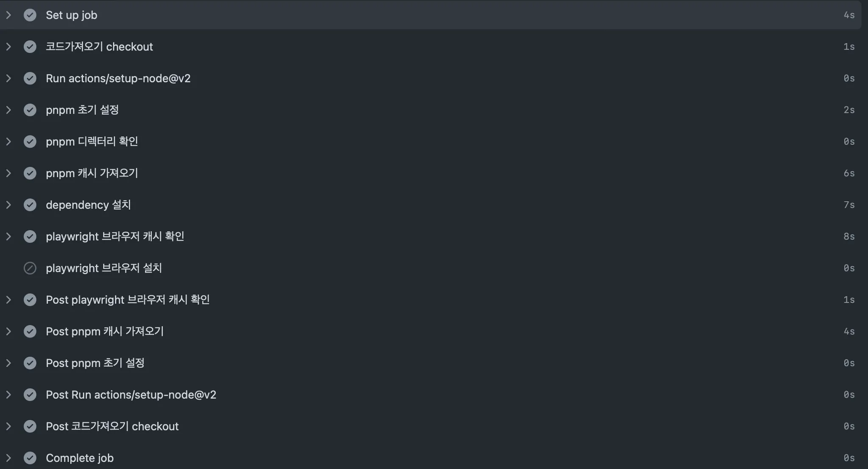Screen dimensions: 868x469
Task: Click the status icon for Post pnpm 초기 설정
Action: click(30, 363)
